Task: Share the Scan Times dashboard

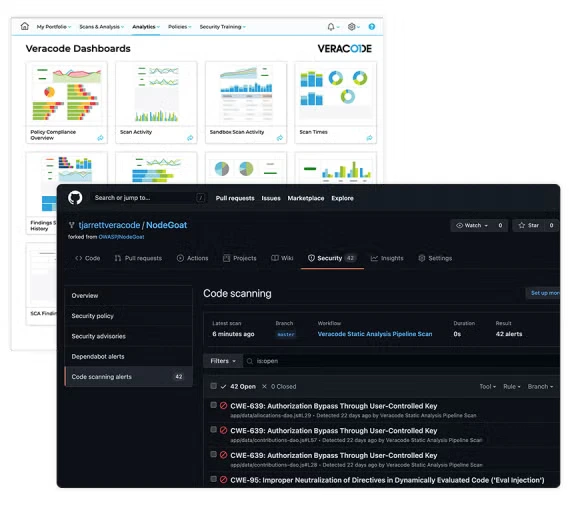Action: tap(369, 138)
